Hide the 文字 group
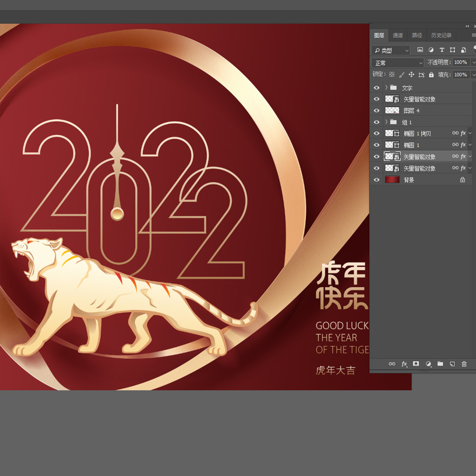 point(377,88)
